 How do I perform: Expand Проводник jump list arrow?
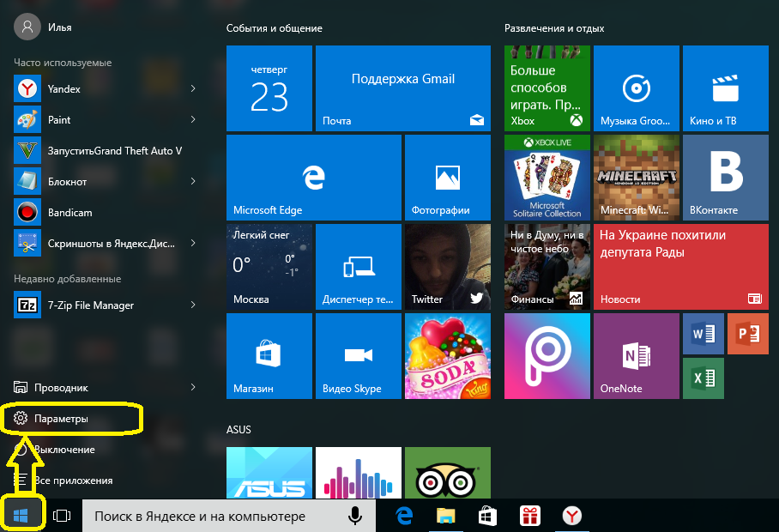(193, 387)
